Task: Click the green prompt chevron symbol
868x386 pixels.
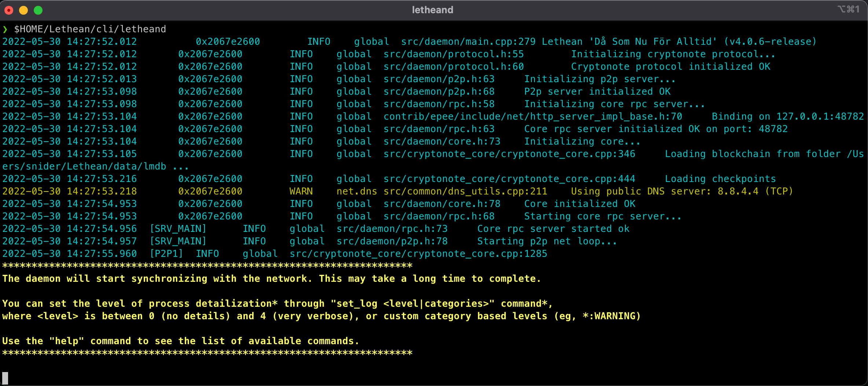Action: pyautogui.click(x=5, y=29)
